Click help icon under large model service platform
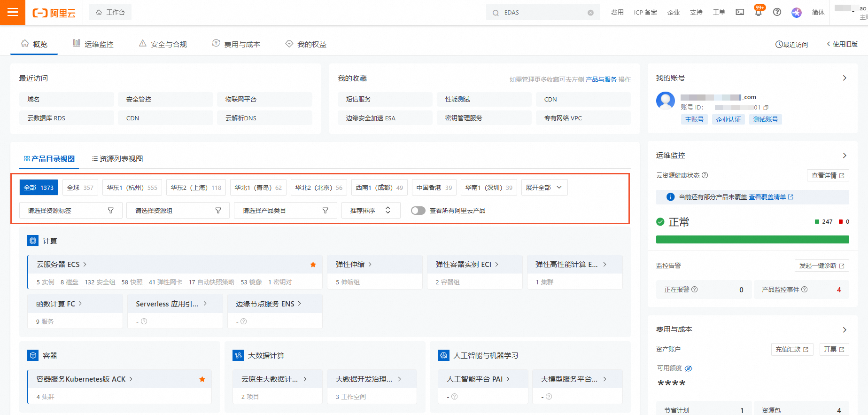The height and width of the screenshot is (415, 868). 549,397
